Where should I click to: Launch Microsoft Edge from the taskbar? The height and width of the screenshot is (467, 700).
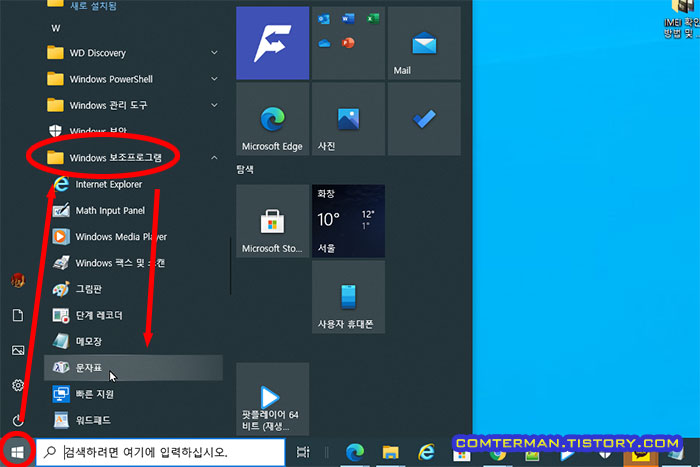click(x=355, y=452)
